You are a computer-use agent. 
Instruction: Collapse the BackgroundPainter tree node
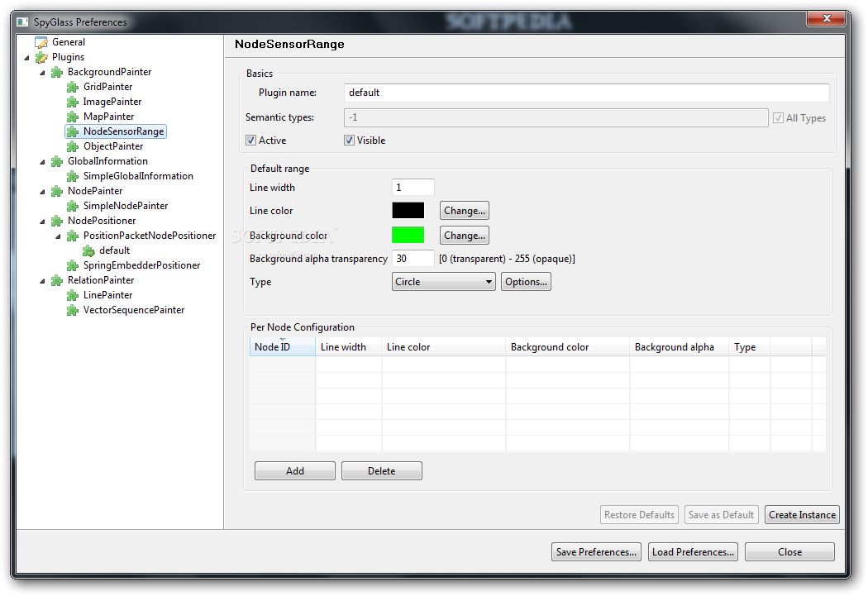pyautogui.click(x=43, y=73)
